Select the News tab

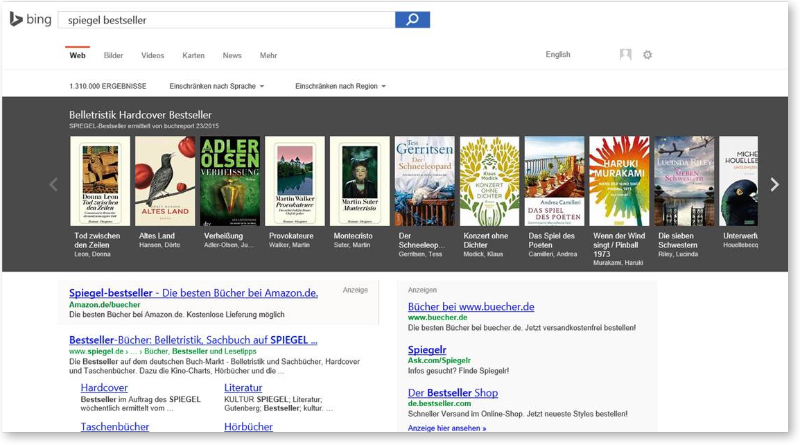pos(232,56)
